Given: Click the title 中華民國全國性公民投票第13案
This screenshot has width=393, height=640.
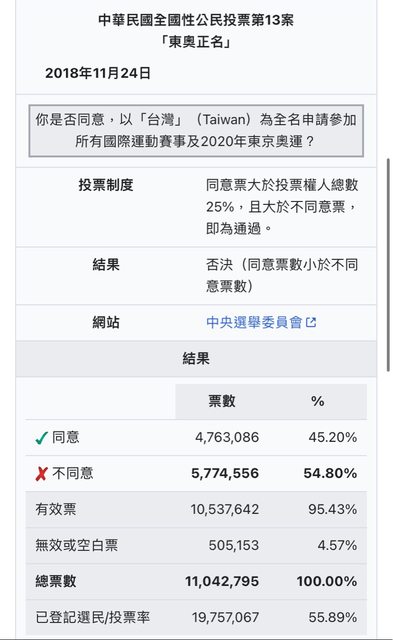Looking at the screenshot, I should pyautogui.click(x=196, y=20).
